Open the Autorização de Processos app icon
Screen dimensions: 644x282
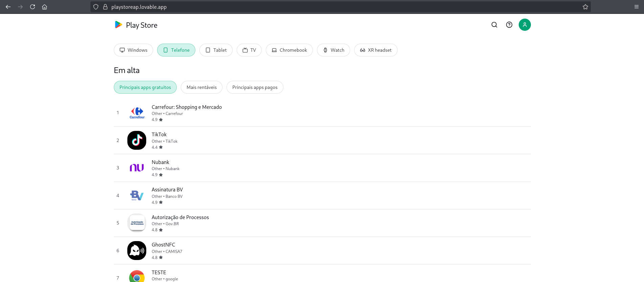pyautogui.click(x=137, y=223)
